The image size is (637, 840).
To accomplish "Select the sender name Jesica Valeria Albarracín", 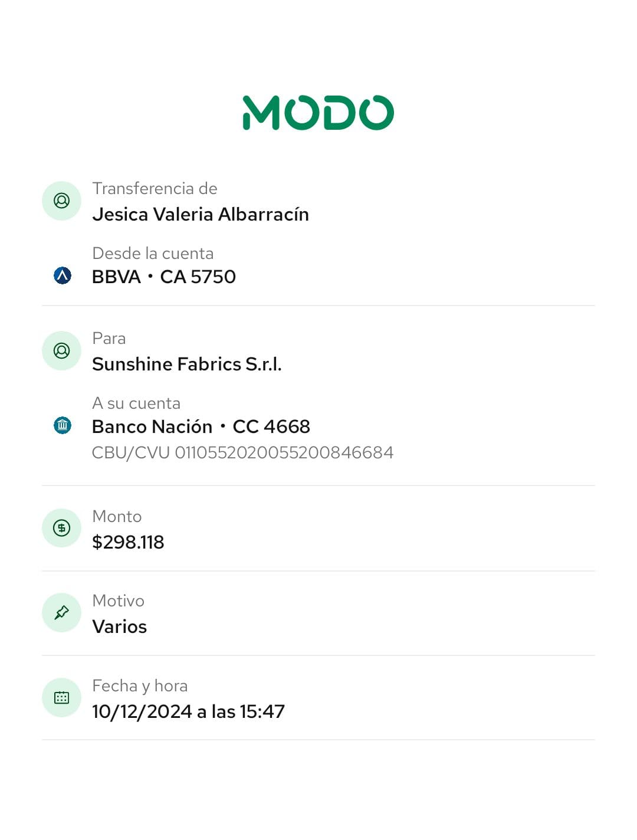I will tap(201, 214).
